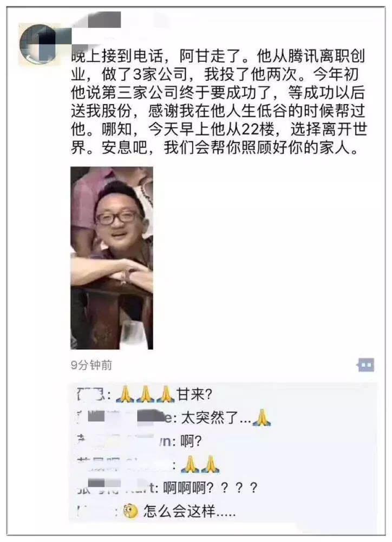Tap the two-dot like/comment button
This screenshot has width=392, height=542.
366,365
